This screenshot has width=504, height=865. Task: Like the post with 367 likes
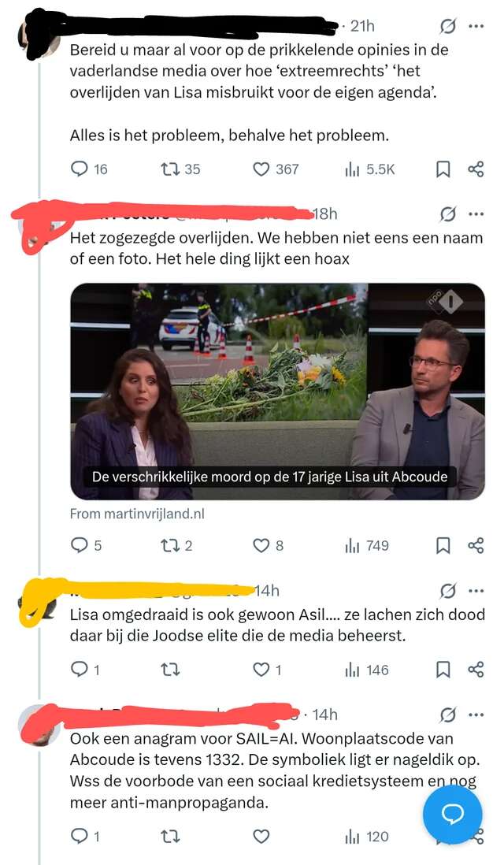pos(275,169)
